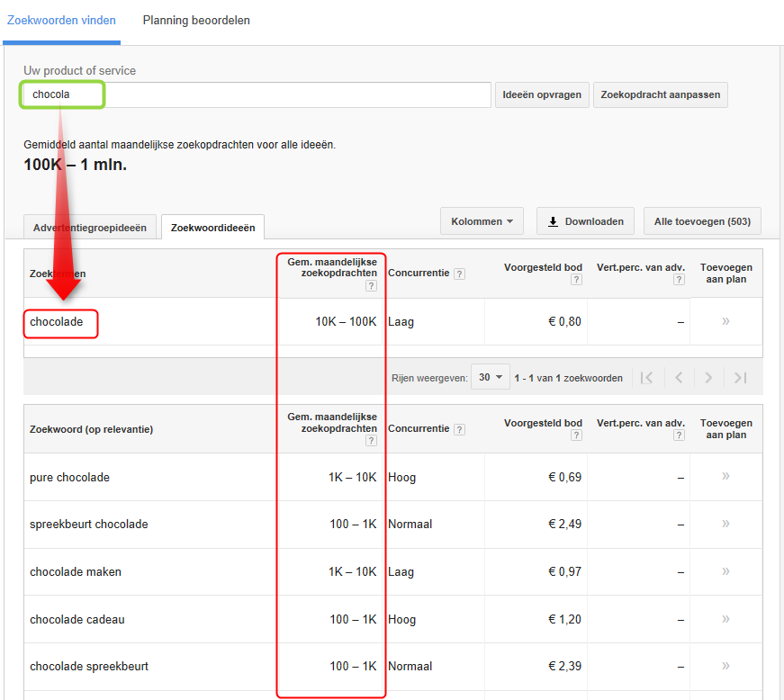Click the pure chocolade keyword

(69, 477)
